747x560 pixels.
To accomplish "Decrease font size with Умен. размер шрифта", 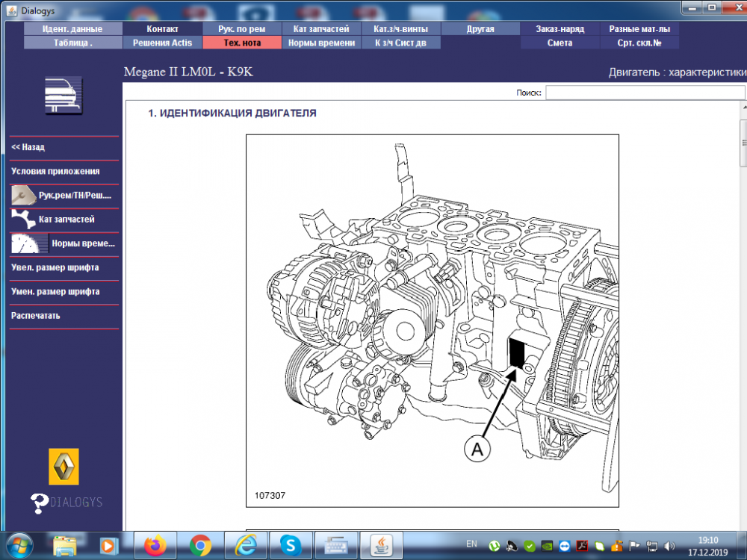I will (55, 291).
